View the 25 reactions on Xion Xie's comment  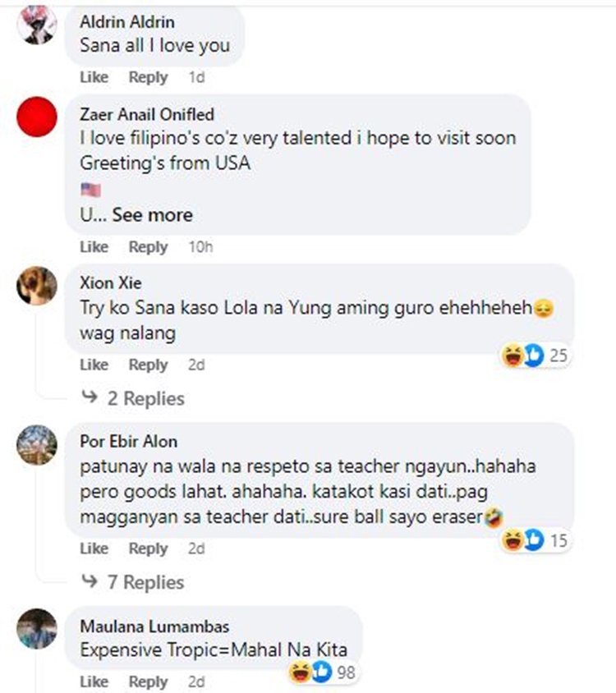click(x=535, y=355)
